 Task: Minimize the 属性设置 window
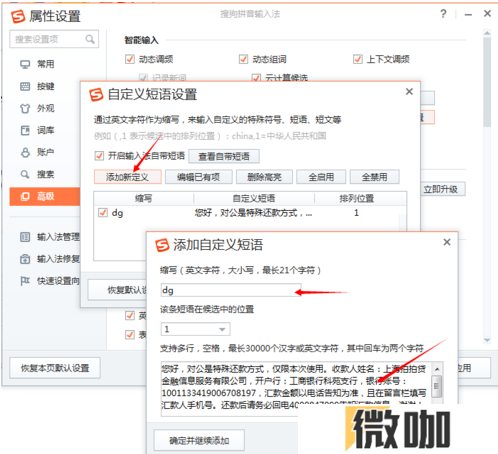tap(468, 14)
